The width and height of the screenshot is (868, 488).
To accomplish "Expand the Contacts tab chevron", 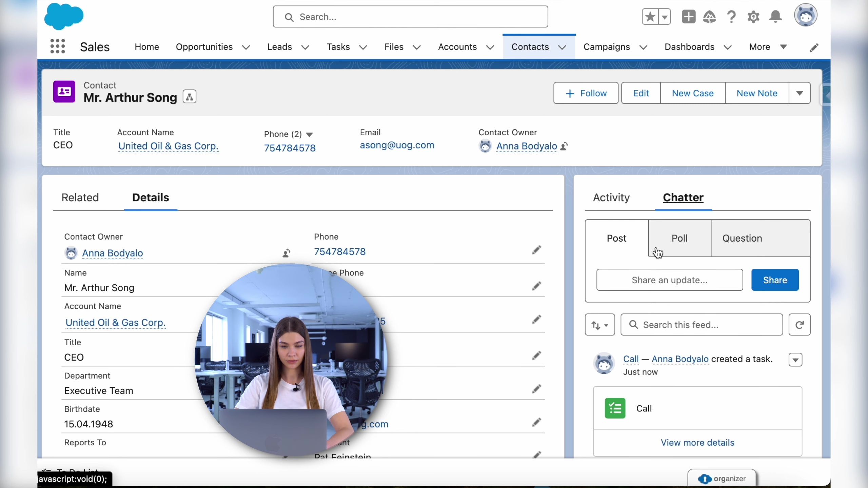I will pos(562,47).
